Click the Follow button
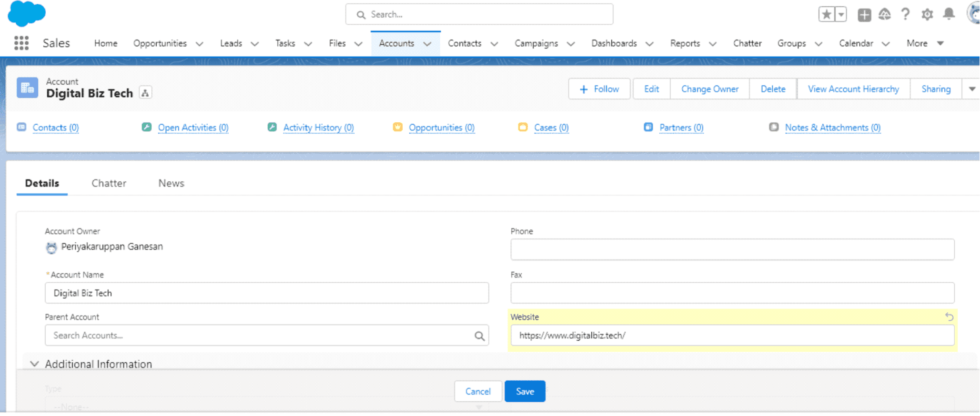Viewport: 980px width, 416px height. click(599, 89)
